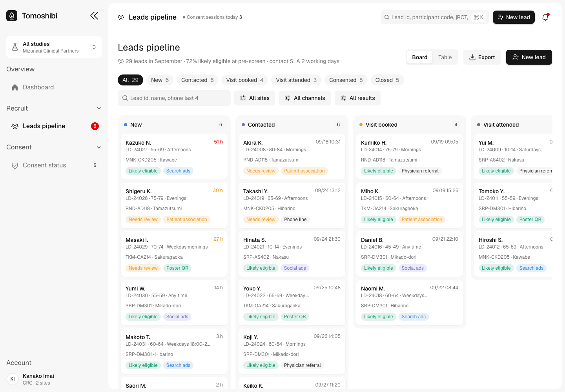Click the Dashboard home icon
Image resolution: width=565 pixels, height=392 pixels.
click(15, 87)
